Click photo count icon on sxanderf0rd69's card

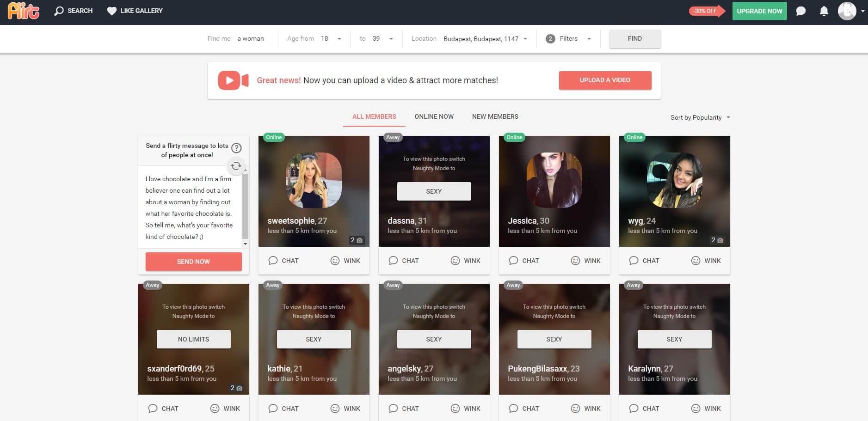[x=236, y=388]
